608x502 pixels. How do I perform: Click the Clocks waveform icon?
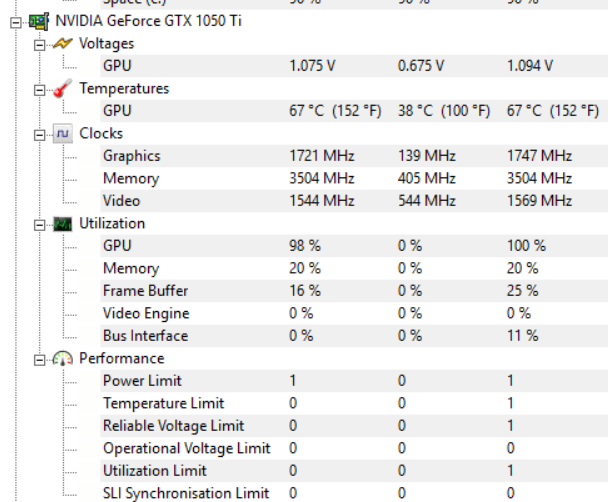click(62, 134)
